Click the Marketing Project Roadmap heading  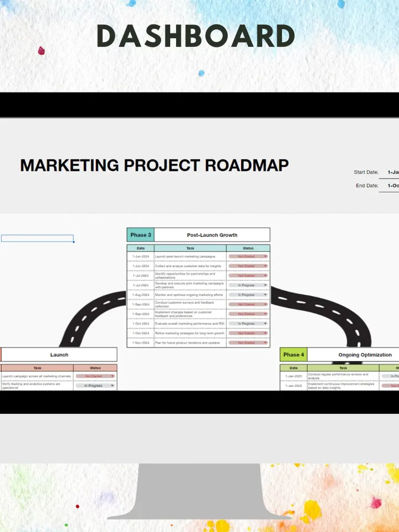[x=155, y=165]
